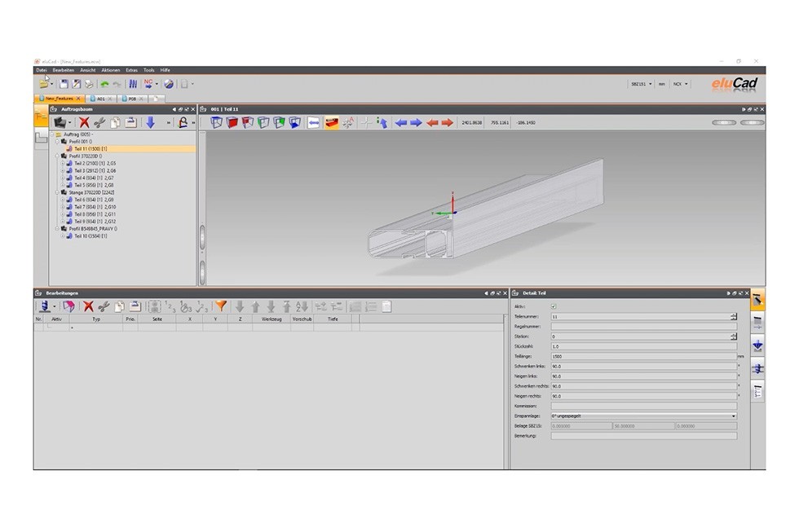
Task: Open the Hilfe menu
Action: pyautogui.click(x=165, y=70)
